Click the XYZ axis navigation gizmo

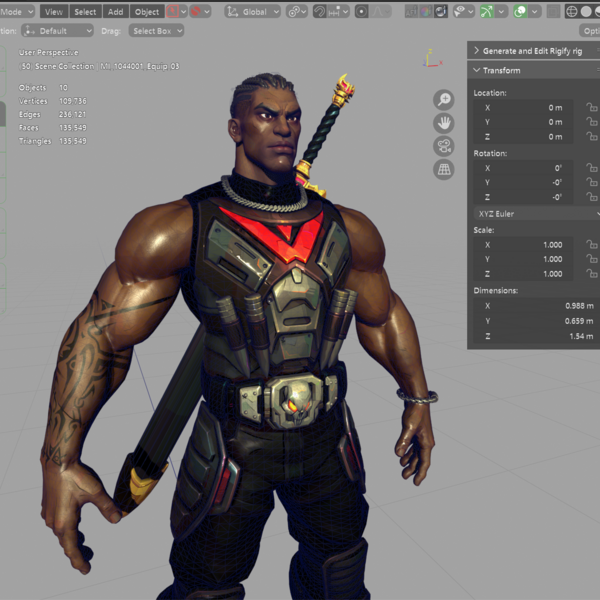point(432,59)
